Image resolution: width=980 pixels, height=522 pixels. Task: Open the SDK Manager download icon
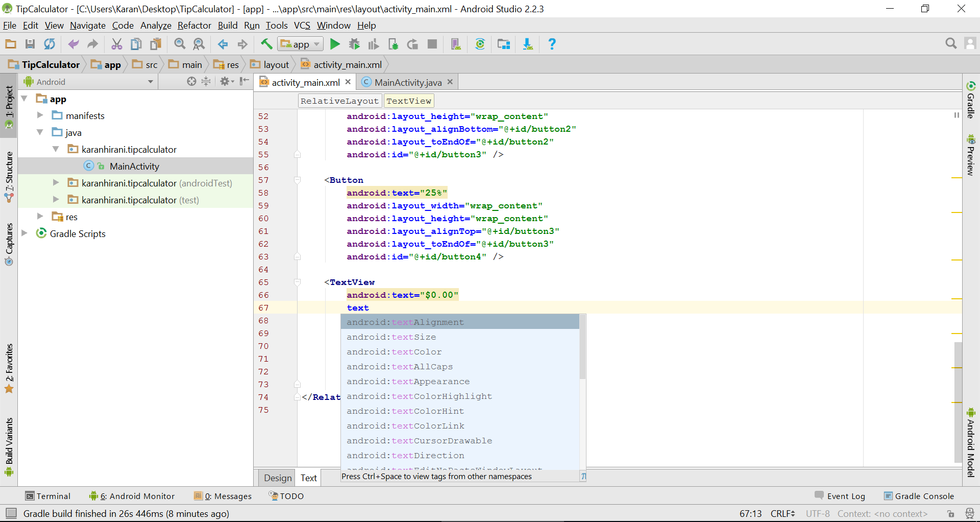(528, 44)
